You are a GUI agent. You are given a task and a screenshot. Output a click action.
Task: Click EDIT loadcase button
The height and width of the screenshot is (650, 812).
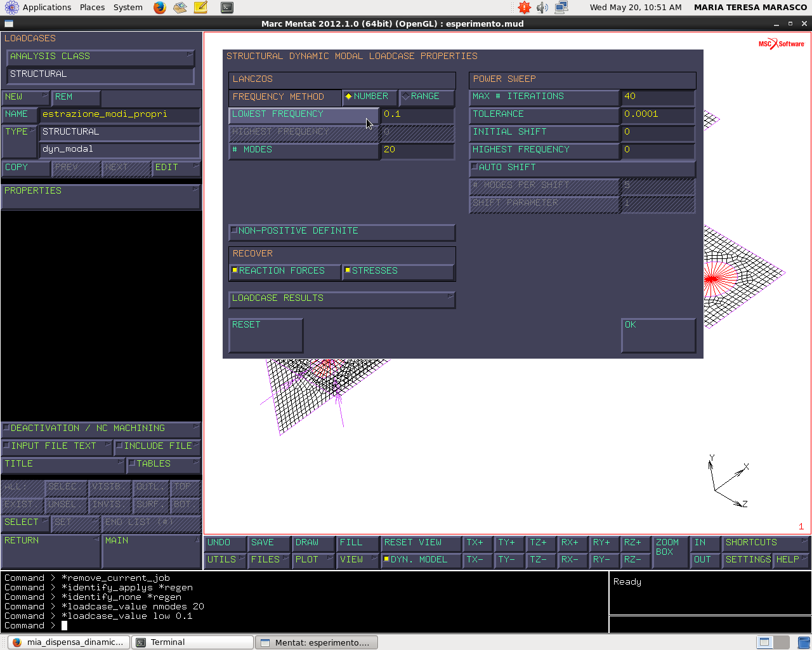click(x=176, y=168)
